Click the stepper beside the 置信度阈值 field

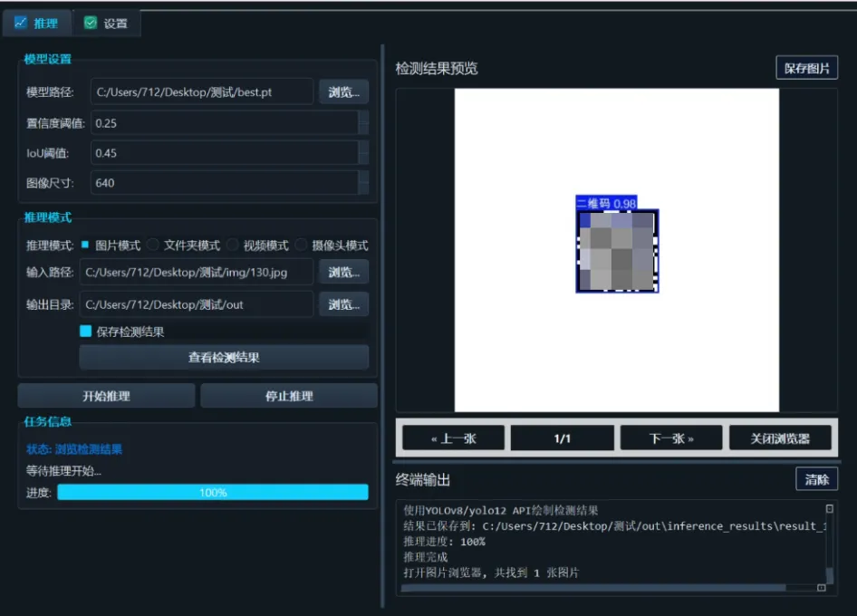[362, 122]
